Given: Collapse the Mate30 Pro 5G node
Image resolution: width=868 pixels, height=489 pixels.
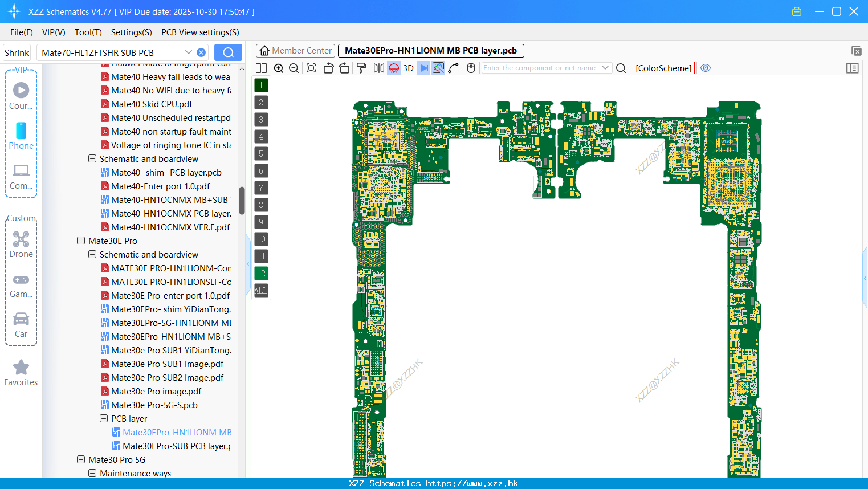Looking at the screenshot, I should pyautogui.click(x=81, y=459).
